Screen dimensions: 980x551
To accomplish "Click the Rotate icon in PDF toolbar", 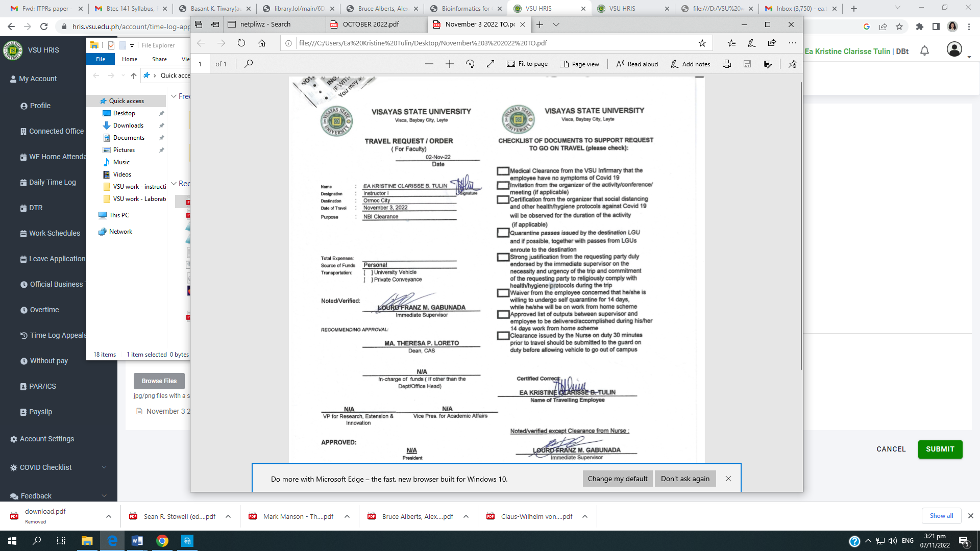I will pos(470,64).
